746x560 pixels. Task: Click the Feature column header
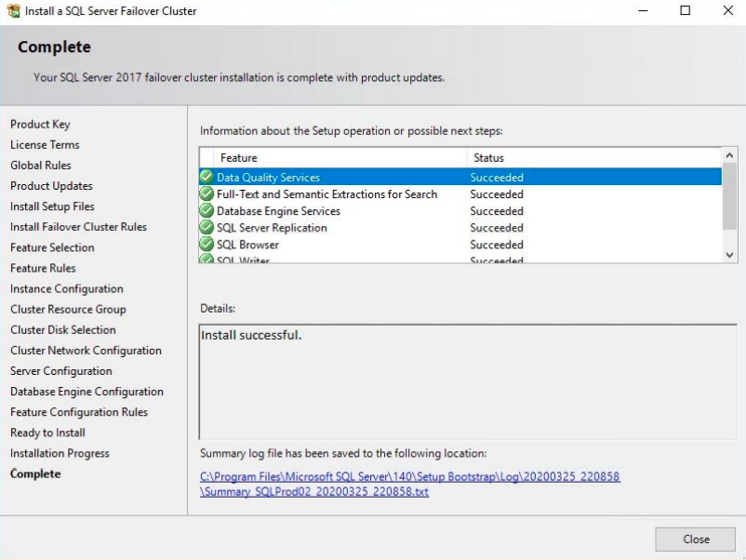(x=340, y=158)
